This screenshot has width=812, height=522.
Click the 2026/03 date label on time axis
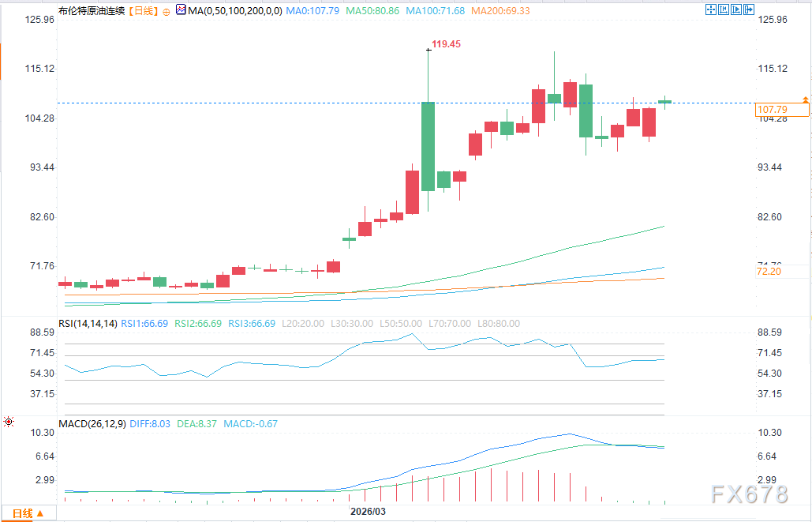pos(368,512)
